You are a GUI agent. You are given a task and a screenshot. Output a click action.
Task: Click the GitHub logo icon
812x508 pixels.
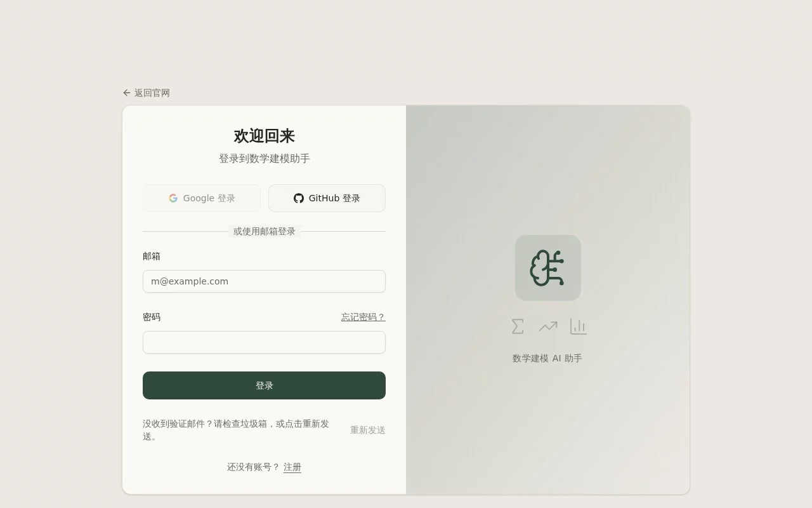pyautogui.click(x=299, y=198)
